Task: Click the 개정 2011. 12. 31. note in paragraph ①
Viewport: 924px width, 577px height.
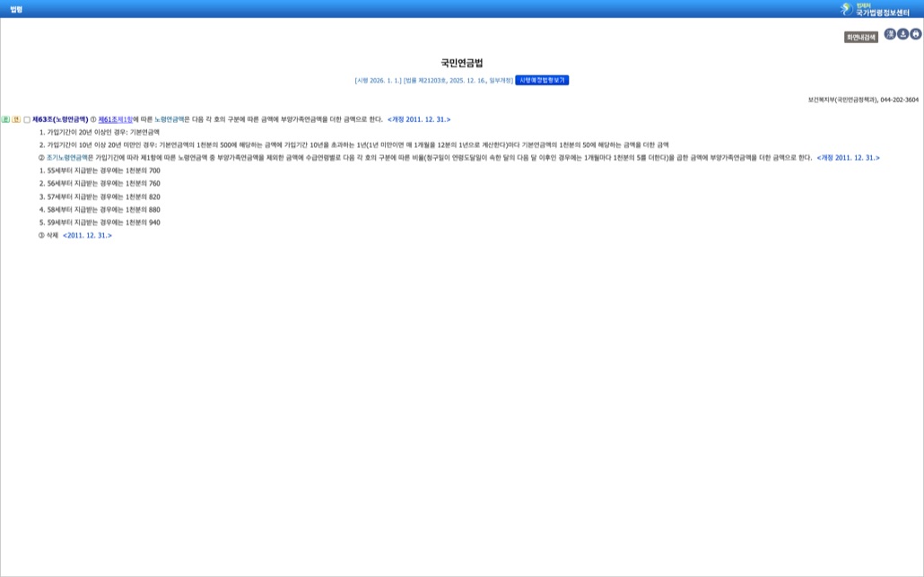Action: [419, 119]
